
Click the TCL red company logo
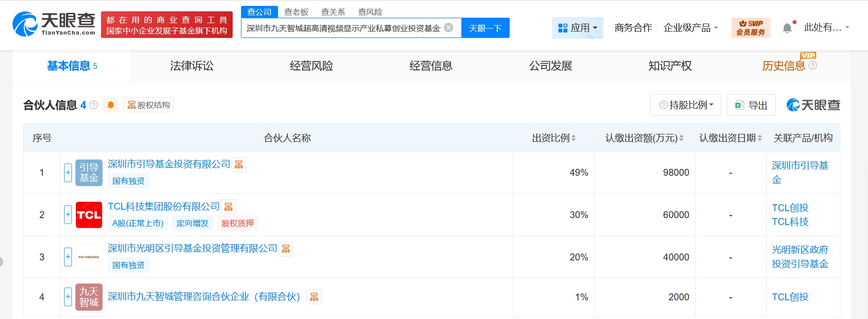coord(89,215)
